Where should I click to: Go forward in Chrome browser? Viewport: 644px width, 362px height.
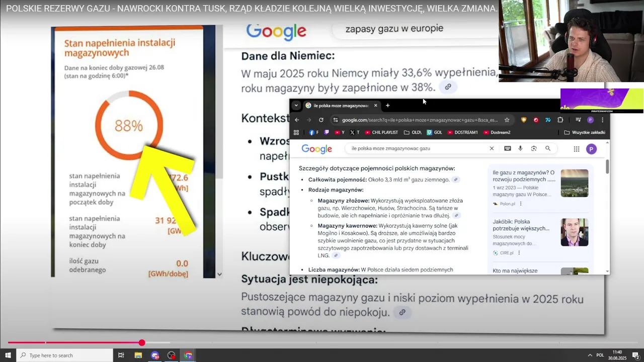(x=309, y=120)
